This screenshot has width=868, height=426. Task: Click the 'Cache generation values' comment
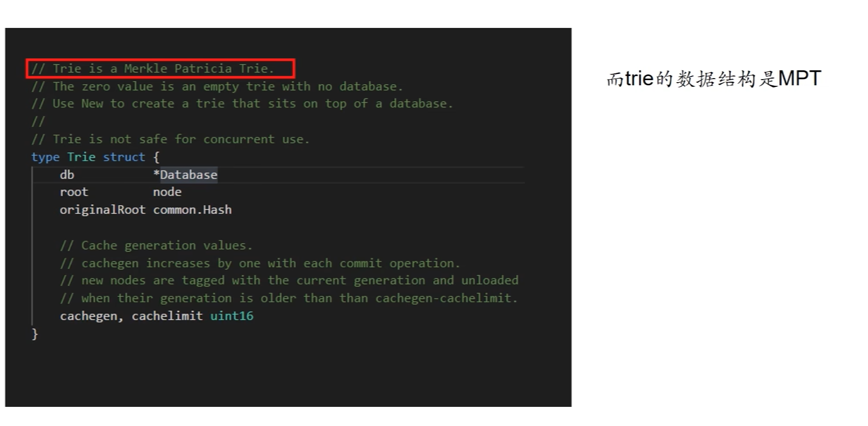tap(156, 246)
